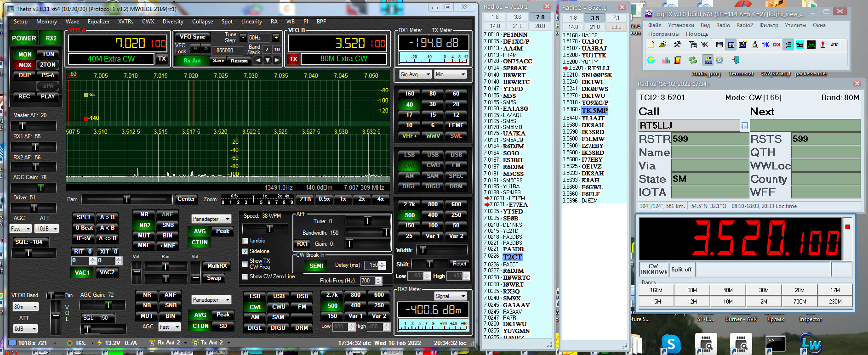The width and height of the screenshot is (868, 355).
Task: Uncheck the Sidetone checkbox
Action: click(245, 251)
